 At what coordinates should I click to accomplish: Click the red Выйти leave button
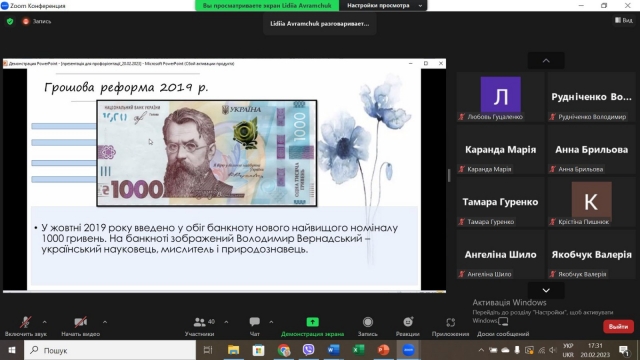point(618,327)
